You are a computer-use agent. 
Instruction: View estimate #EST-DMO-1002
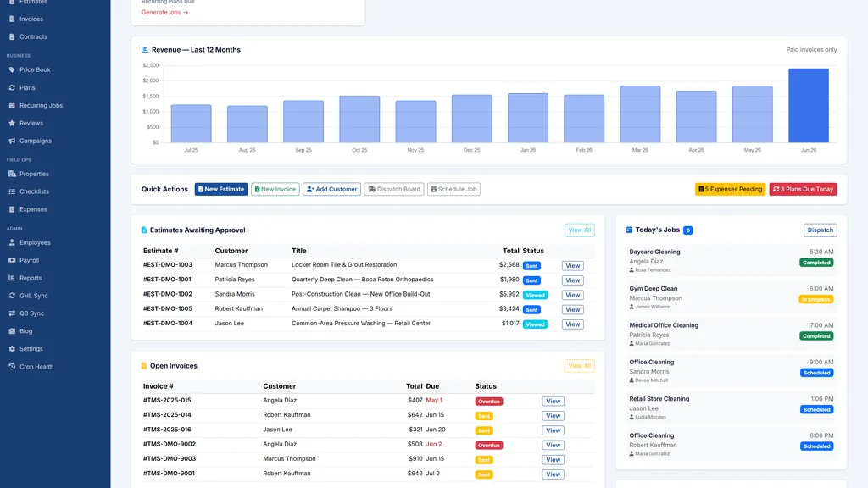point(572,295)
